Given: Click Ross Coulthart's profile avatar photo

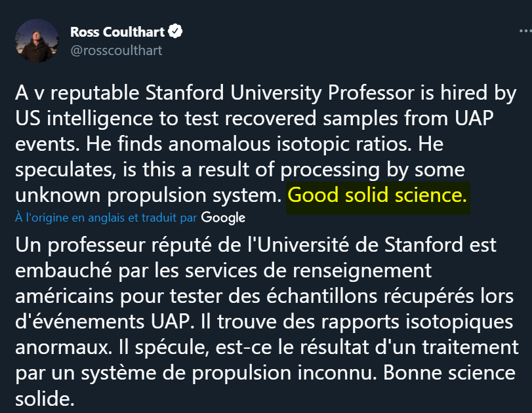Looking at the screenshot, I should 37,41.
